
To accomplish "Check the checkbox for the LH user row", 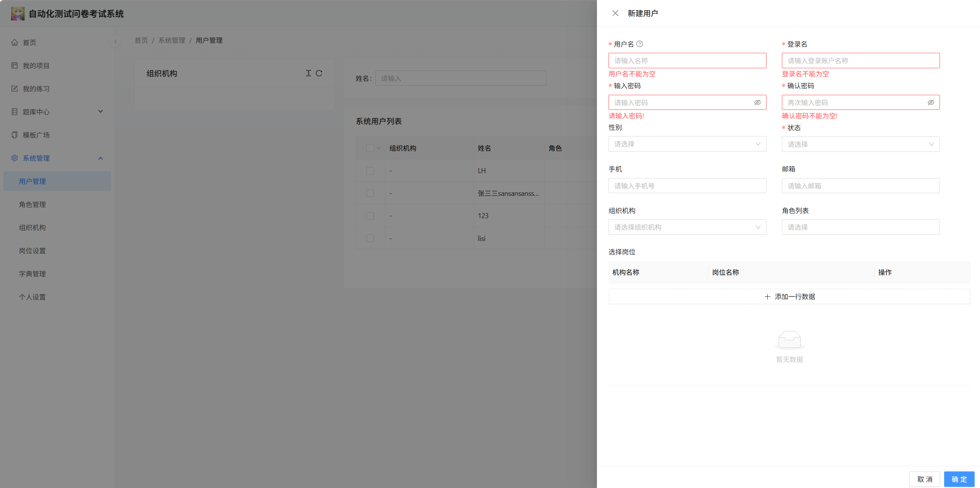I will [370, 170].
